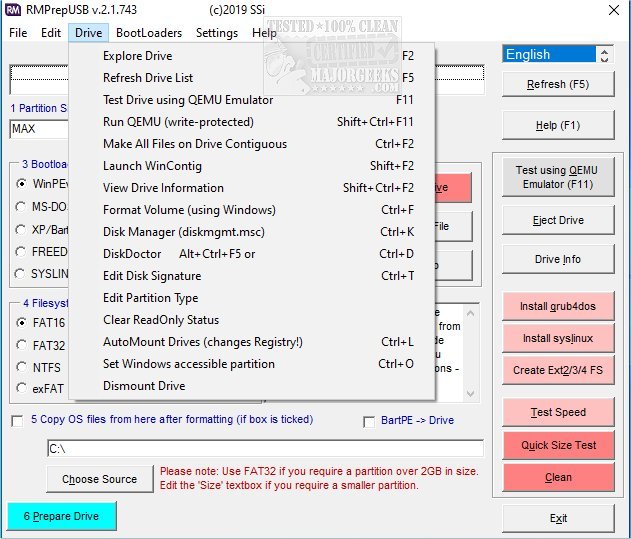631x539 pixels.
Task: Choose Edit Disk Signature
Action: (252, 276)
